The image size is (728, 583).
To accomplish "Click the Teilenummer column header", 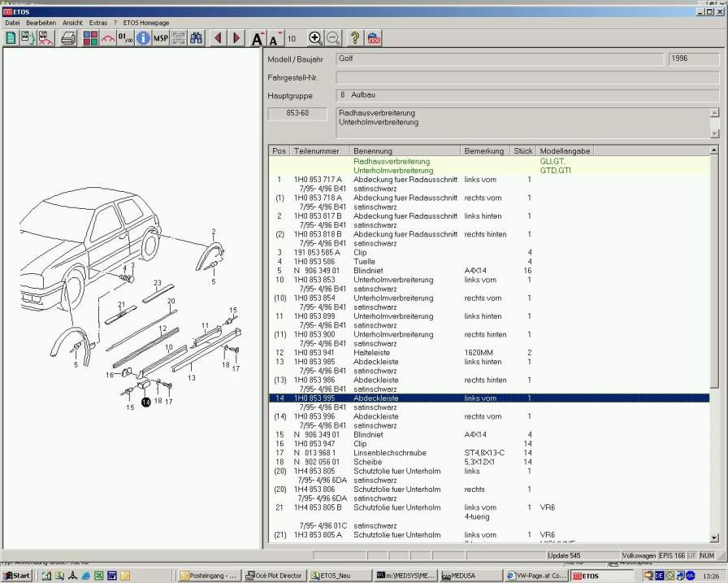I will 320,151.
